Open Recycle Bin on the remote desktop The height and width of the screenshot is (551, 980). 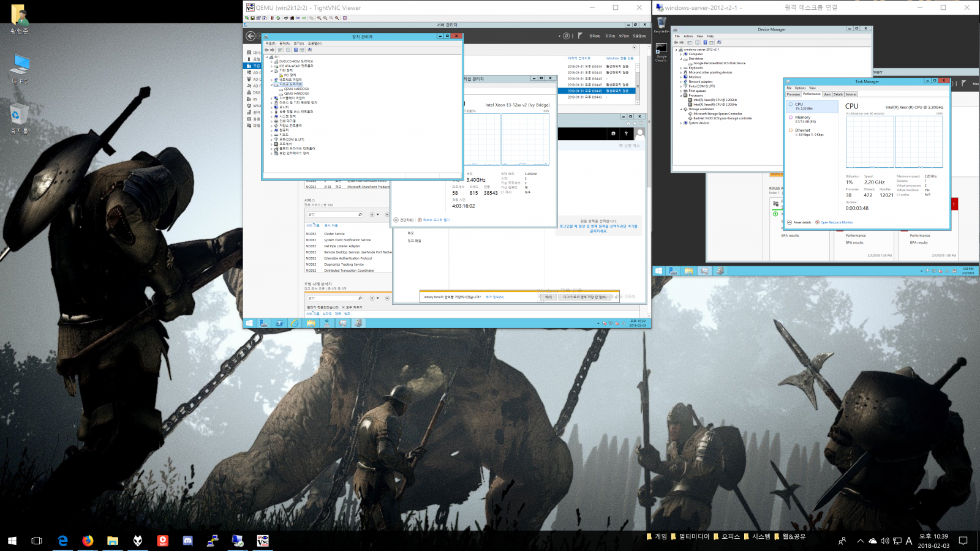[661, 24]
